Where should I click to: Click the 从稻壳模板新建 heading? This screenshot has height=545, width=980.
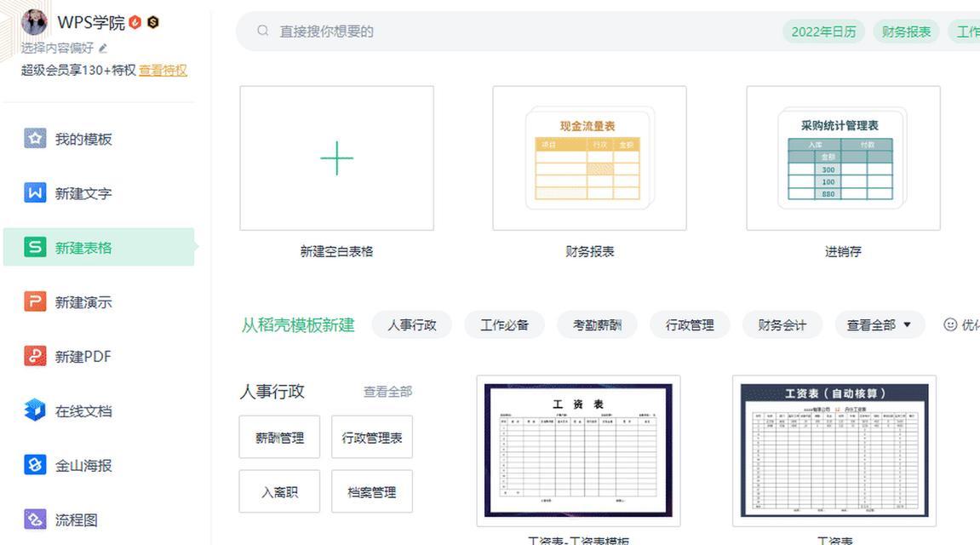(298, 325)
